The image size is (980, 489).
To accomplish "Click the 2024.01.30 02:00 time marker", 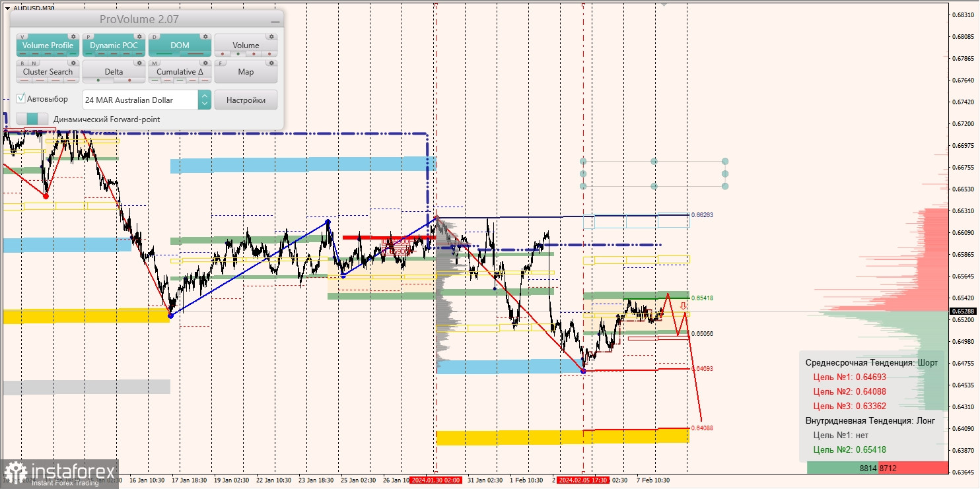I will pos(436,480).
